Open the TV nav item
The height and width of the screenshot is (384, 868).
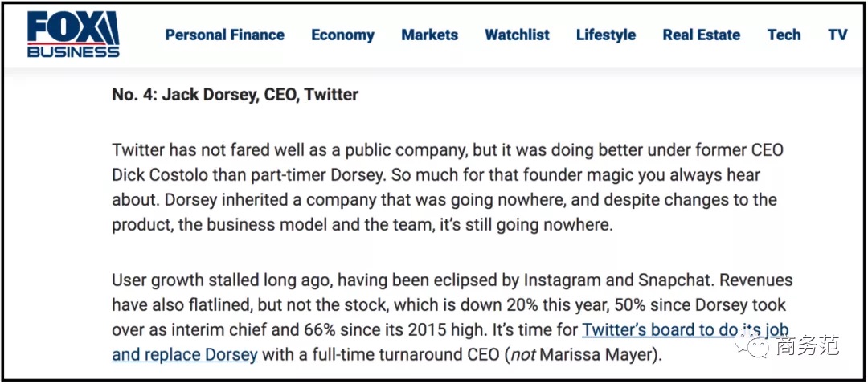coord(837,35)
